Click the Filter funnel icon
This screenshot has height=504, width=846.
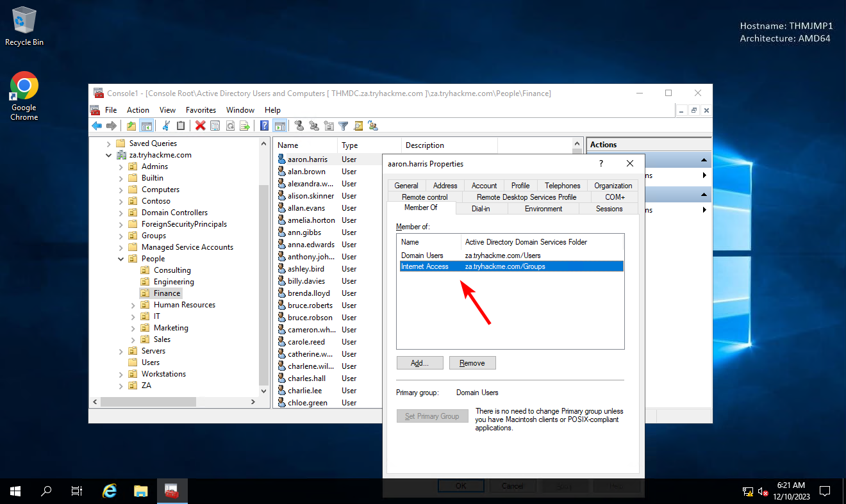tap(344, 126)
